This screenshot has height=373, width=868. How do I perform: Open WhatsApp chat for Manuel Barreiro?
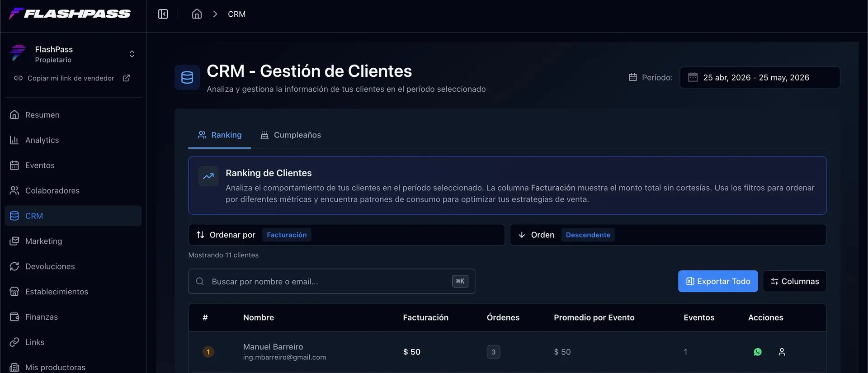coord(758,352)
